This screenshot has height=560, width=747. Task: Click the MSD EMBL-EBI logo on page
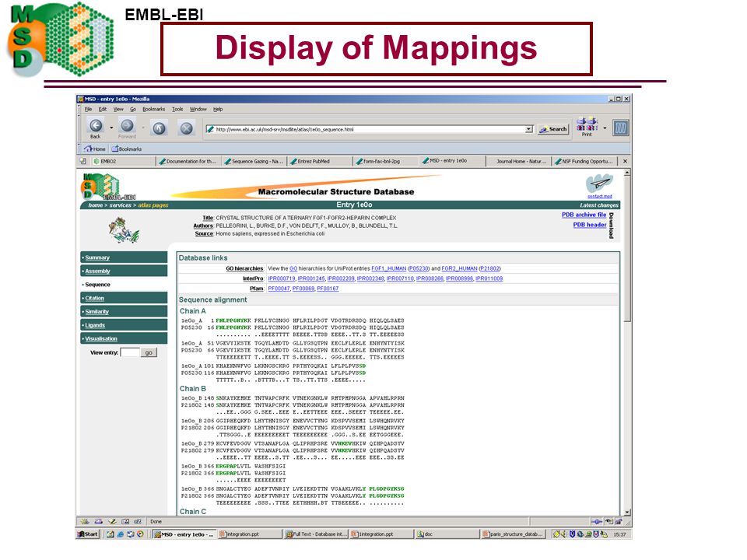pos(108,187)
